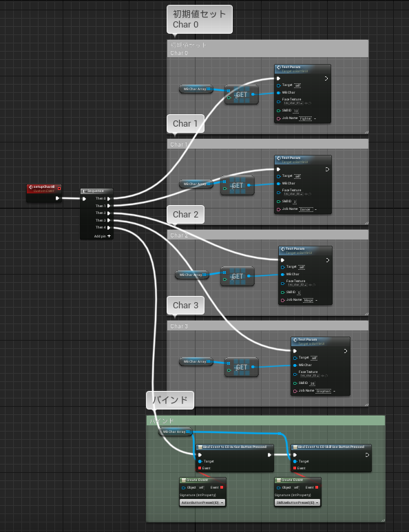Click the setupCharAll custom event node title
This screenshot has width=409, height=532.
click(44, 187)
